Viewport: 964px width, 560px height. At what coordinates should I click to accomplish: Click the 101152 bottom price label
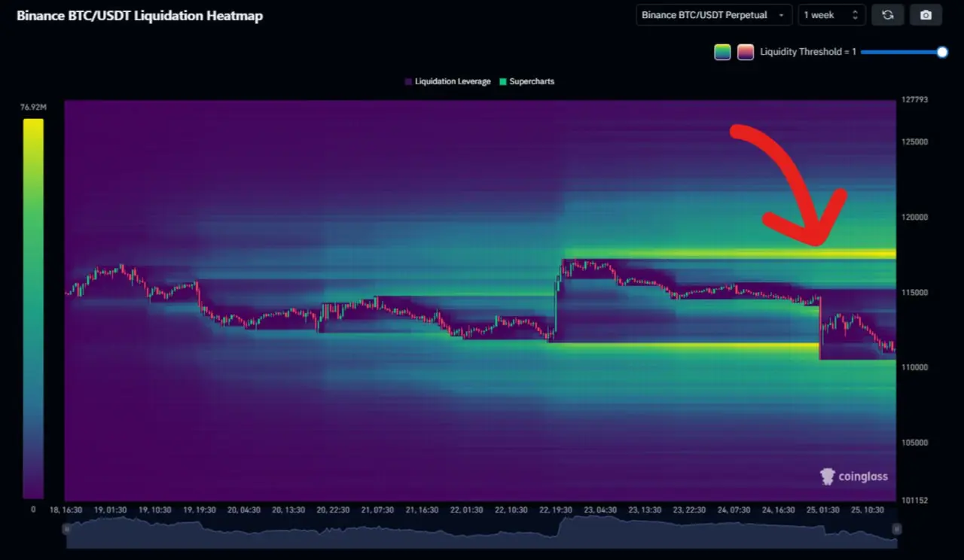pyautogui.click(x=914, y=500)
